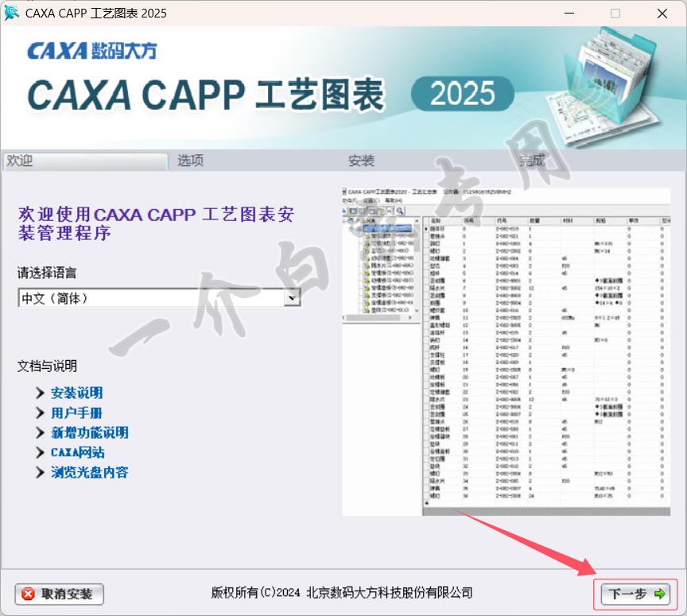Click the chevron icon beside 用户手册
The height and width of the screenshot is (616, 687).
click(x=40, y=413)
